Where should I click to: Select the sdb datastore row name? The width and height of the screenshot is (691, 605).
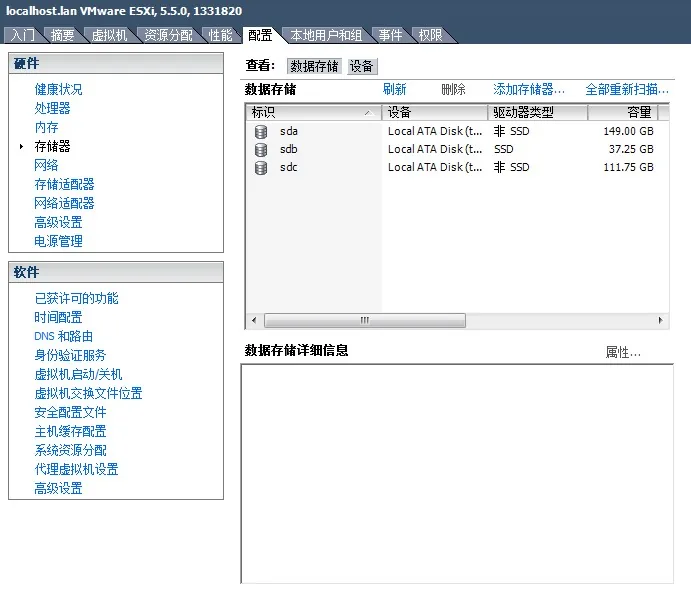coord(289,149)
